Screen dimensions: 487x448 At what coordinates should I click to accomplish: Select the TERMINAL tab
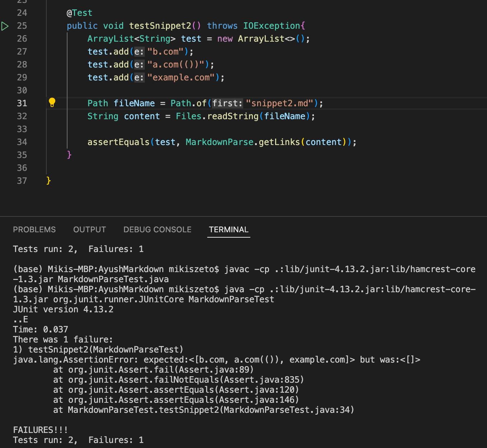click(x=229, y=229)
